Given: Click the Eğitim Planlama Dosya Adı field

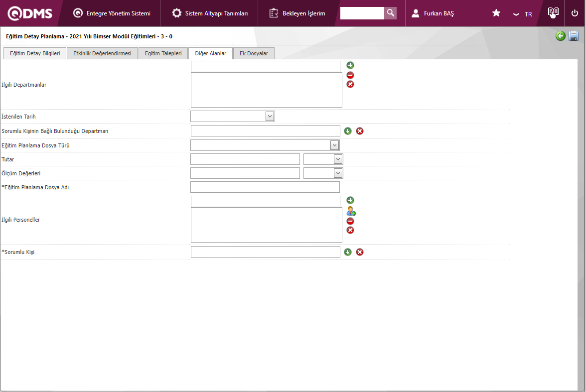Looking at the screenshot, I should 265,187.
